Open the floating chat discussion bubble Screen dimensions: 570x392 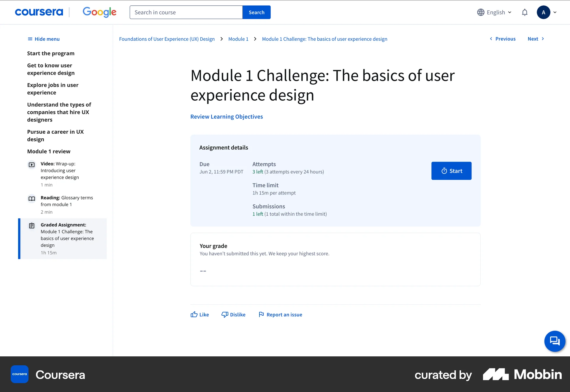point(555,341)
